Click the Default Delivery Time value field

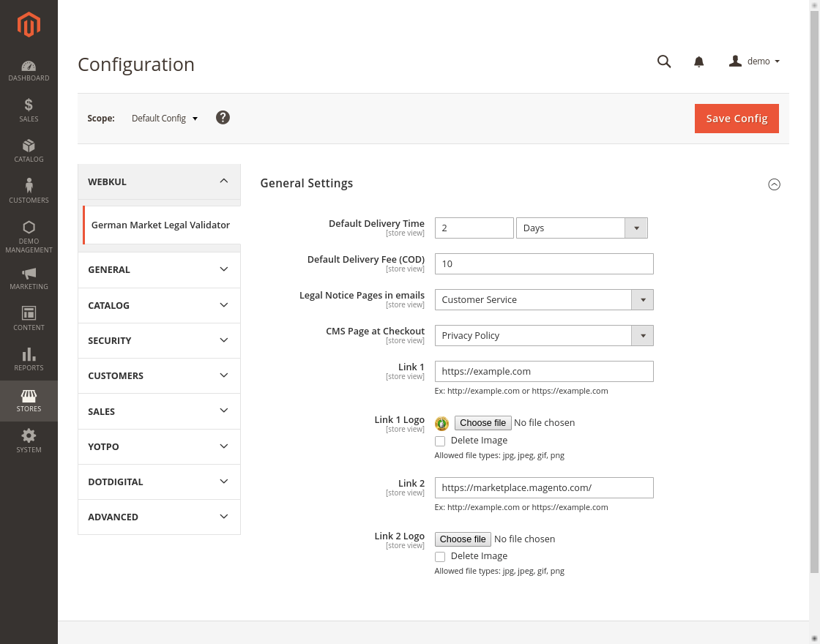474,228
